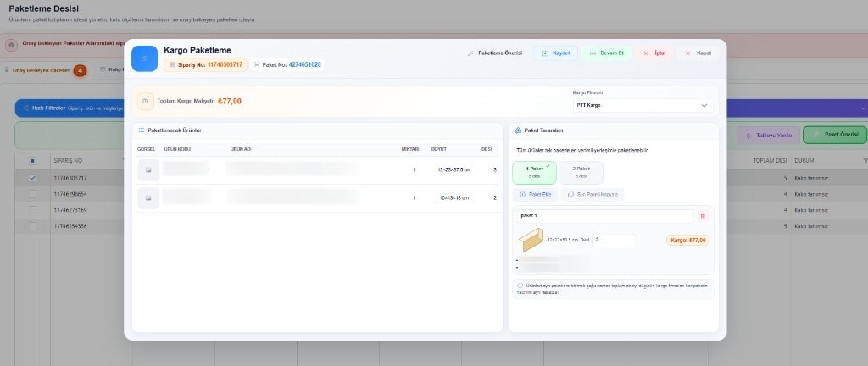Click the list icon beside Paketlenecek Ürünler

[x=142, y=130]
